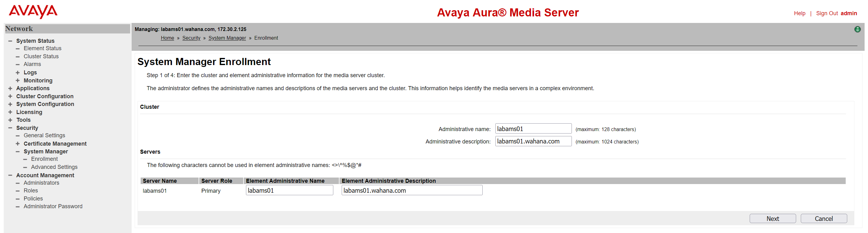
Task: Open the Help link
Action: point(799,14)
